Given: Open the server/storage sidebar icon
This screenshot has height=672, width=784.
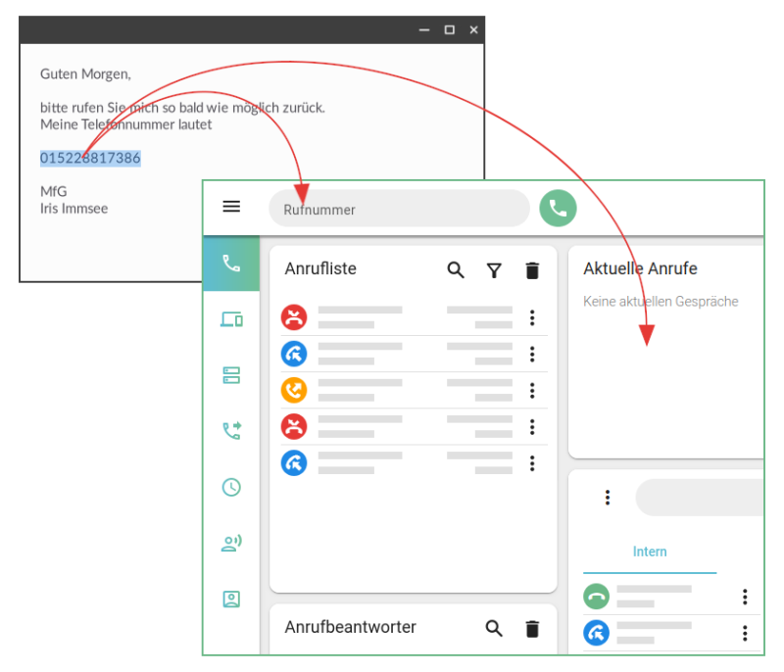Looking at the screenshot, I should (231, 375).
